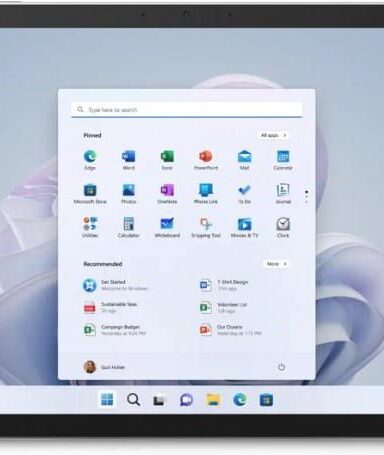Open Microsoft Store from the taskbar
Image resolution: width=384 pixels, height=455 pixels.
(x=266, y=399)
